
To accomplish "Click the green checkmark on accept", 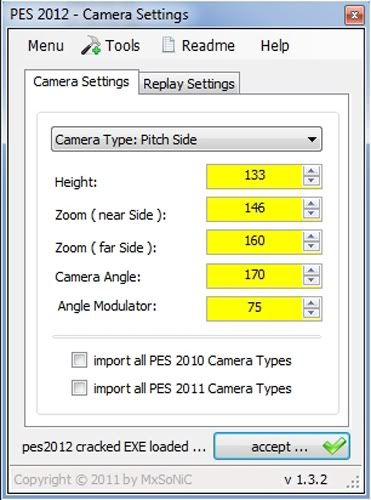I will (334, 446).
